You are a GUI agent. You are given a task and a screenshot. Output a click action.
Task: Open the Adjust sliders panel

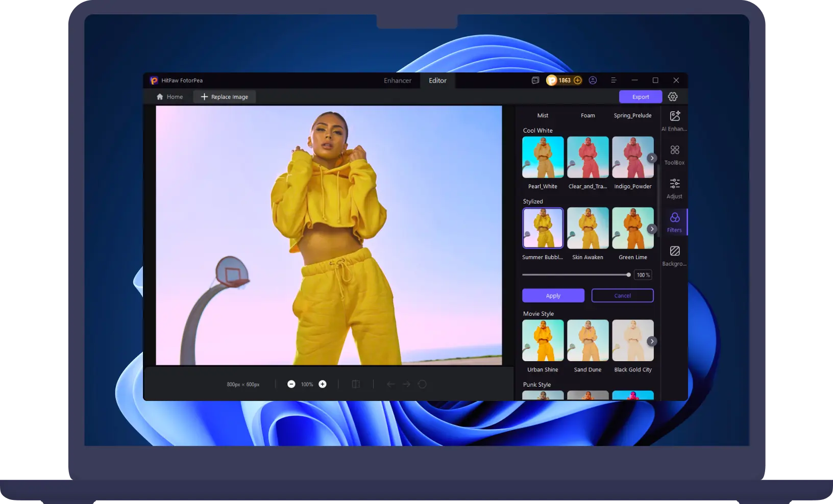pyautogui.click(x=674, y=188)
